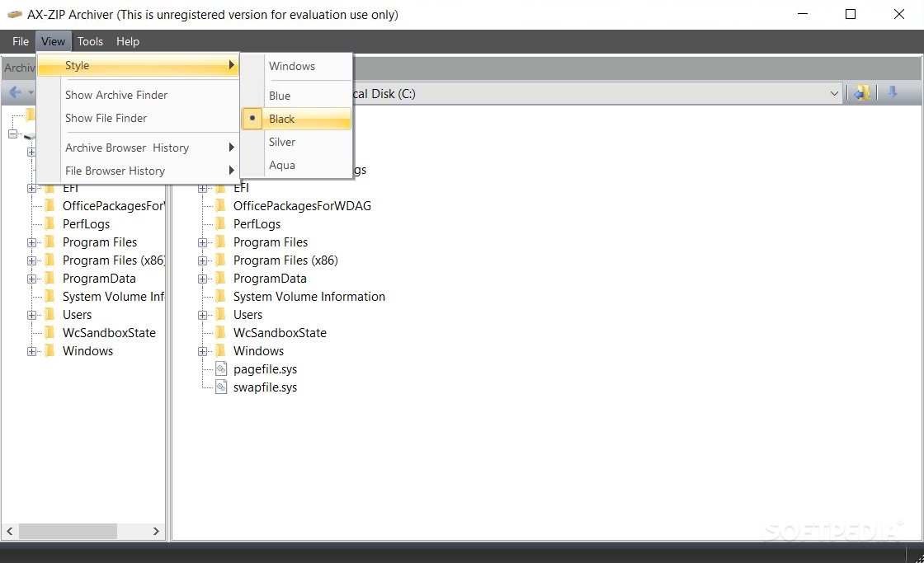
Task: Select the Black style radio option
Action: point(296,119)
